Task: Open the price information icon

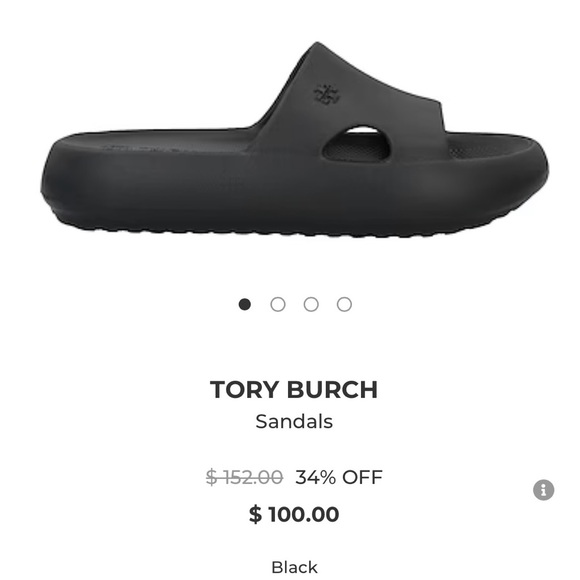Action: pos(543,490)
